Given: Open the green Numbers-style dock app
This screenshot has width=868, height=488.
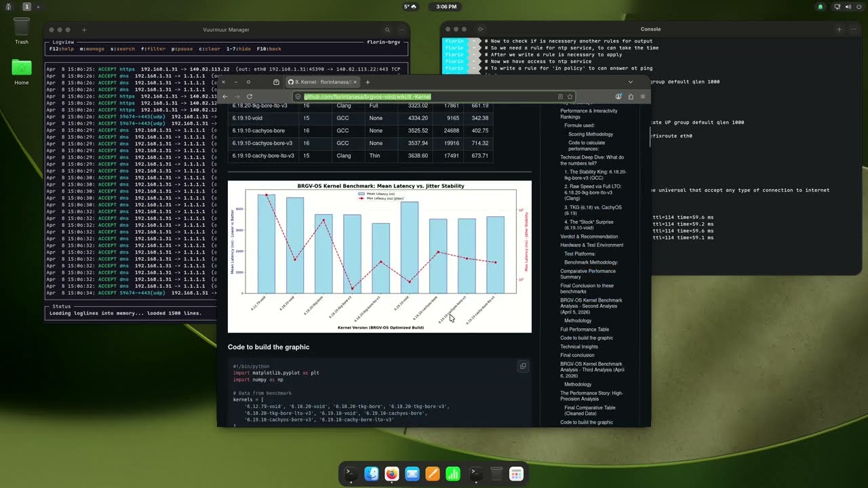Looking at the screenshot, I should coord(453,474).
